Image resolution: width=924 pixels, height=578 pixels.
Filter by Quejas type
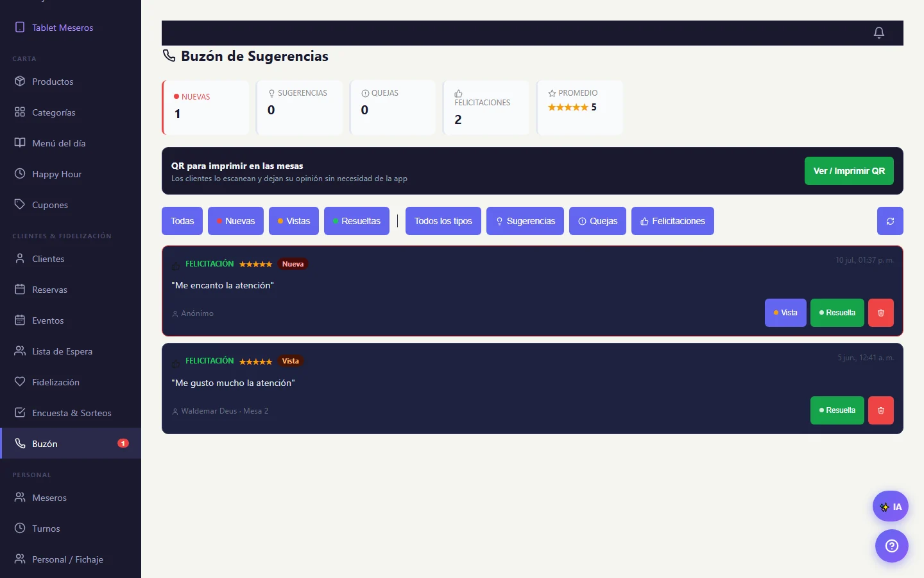click(597, 221)
